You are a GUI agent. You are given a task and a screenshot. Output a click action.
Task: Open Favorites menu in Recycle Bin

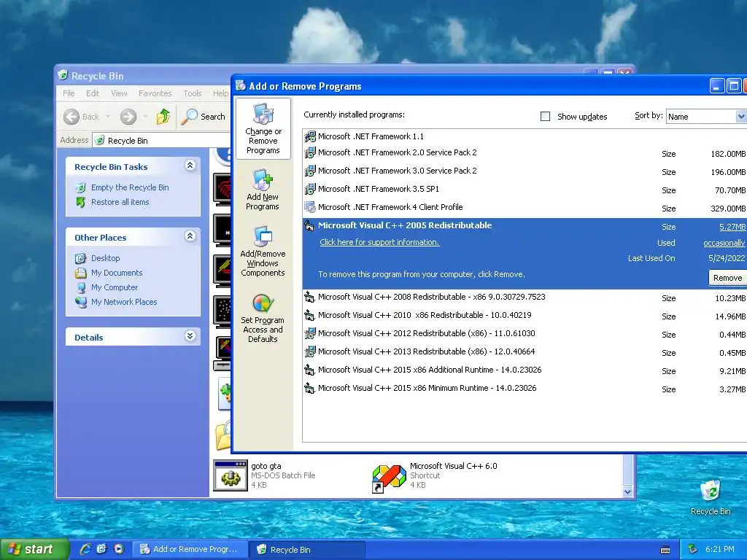(155, 93)
